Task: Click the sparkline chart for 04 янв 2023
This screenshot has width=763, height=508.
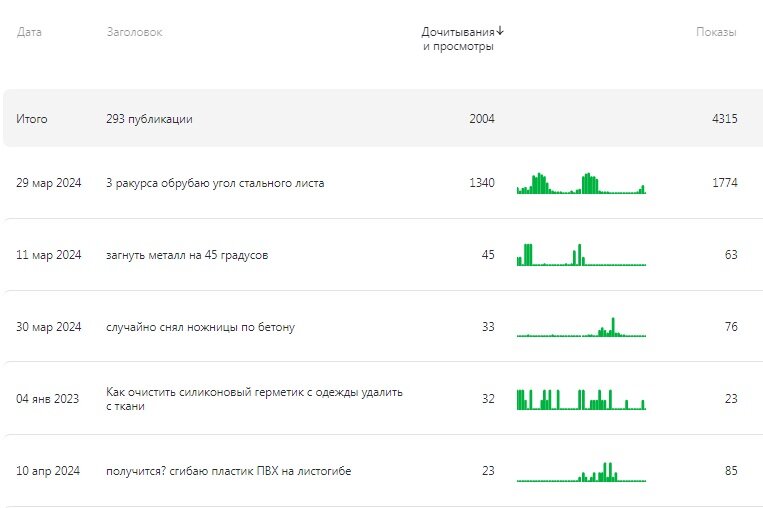Action: 581,399
